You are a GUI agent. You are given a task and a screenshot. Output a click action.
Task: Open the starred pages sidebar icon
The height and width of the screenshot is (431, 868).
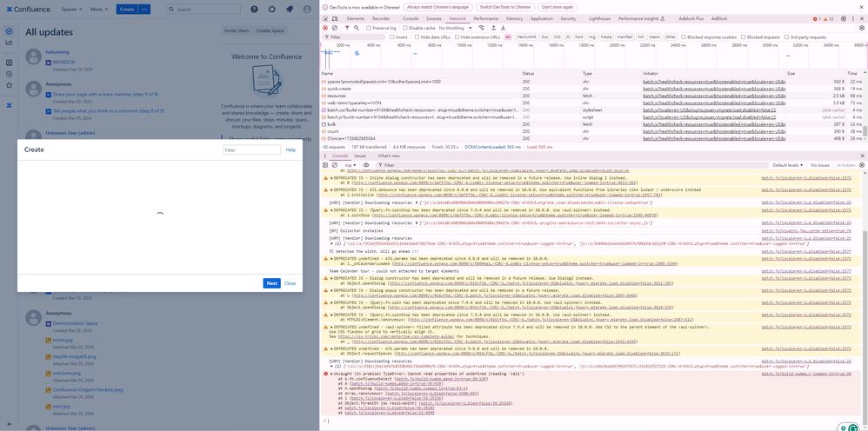10,85
